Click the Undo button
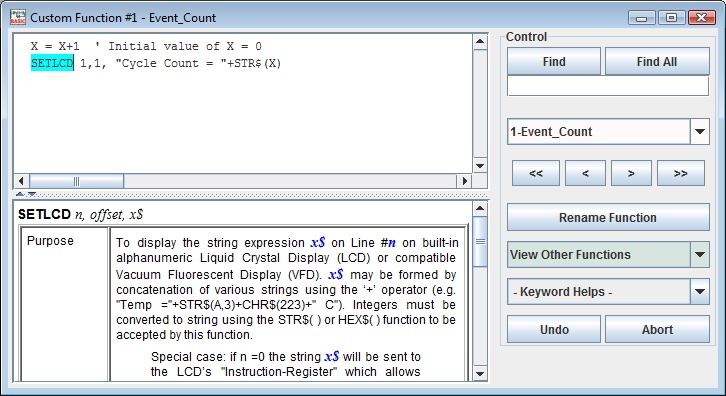The image size is (726, 396). point(554,329)
